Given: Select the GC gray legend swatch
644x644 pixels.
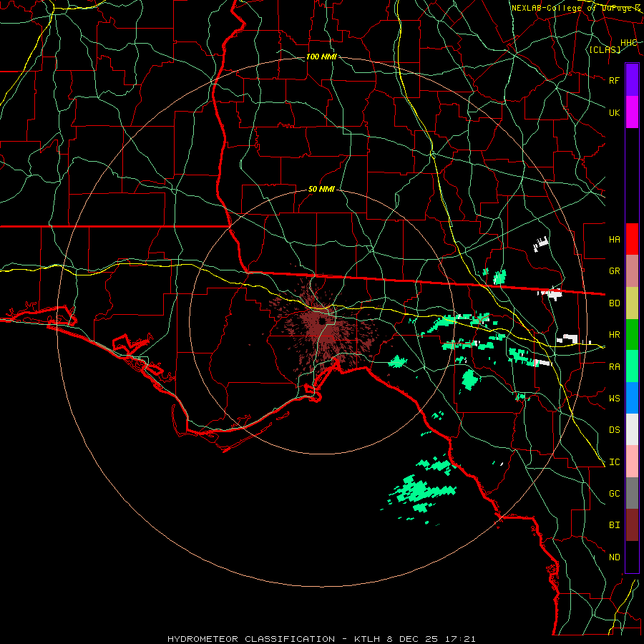Looking at the screenshot, I should [x=632, y=493].
